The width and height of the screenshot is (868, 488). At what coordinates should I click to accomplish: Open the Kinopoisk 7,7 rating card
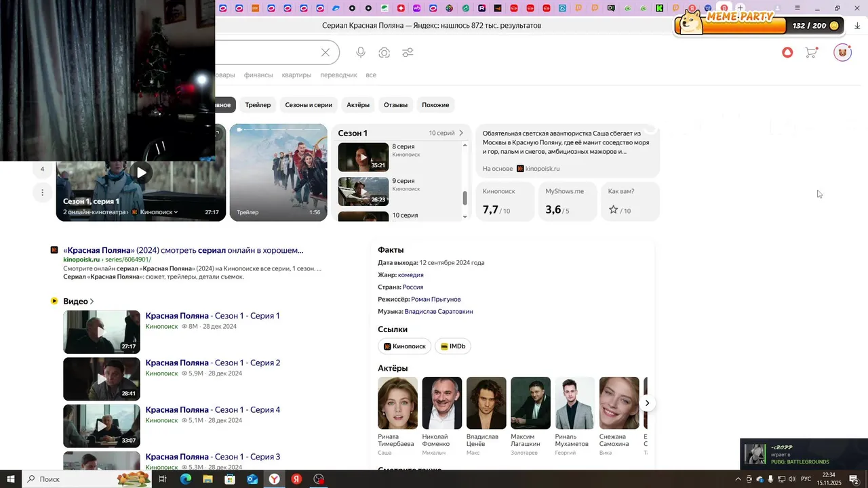(x=505, y=201)
